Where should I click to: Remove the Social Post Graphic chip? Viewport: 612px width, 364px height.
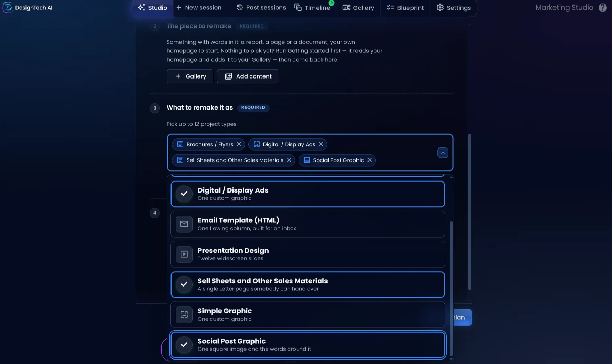click(370, 160)
